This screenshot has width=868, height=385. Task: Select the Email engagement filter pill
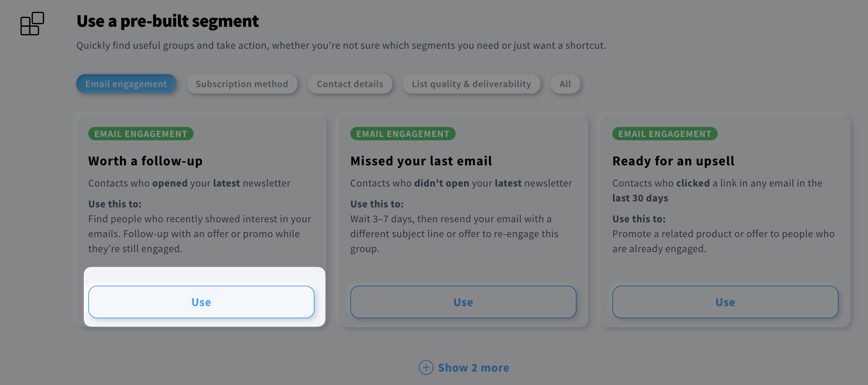click(x=126, y=84)
